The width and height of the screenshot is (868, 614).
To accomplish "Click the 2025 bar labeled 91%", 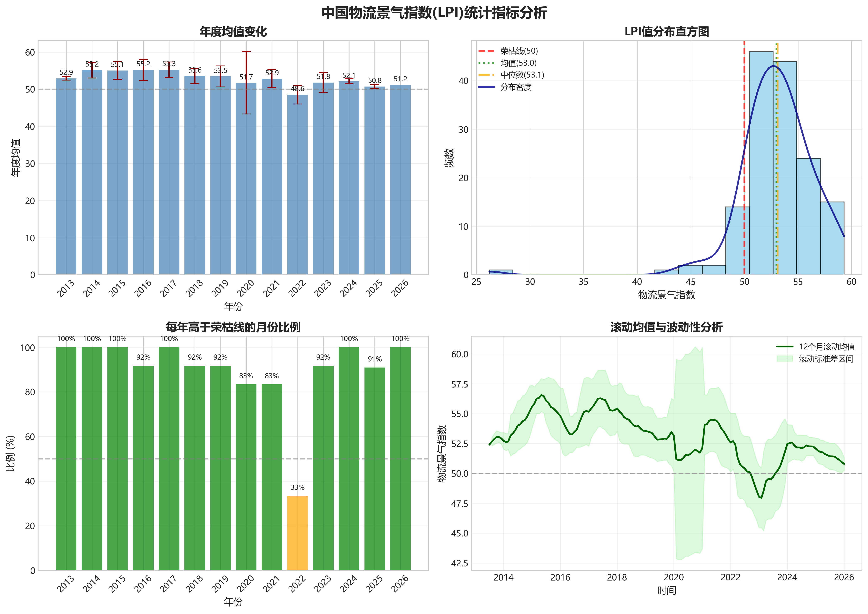I will click(375, 469).
